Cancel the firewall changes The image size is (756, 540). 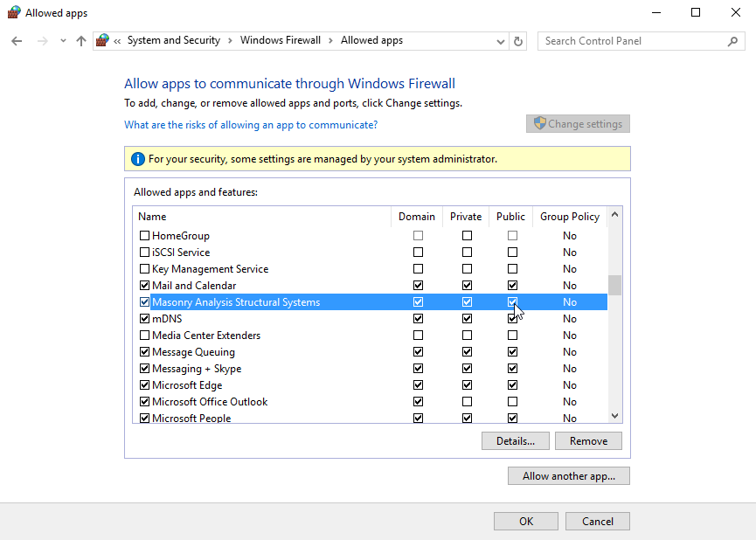click(598, 521)
